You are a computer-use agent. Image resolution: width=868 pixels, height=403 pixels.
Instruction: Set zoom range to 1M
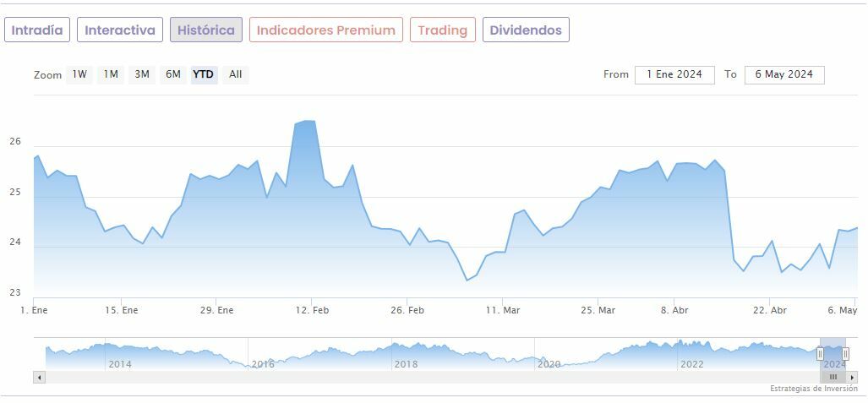111,74
